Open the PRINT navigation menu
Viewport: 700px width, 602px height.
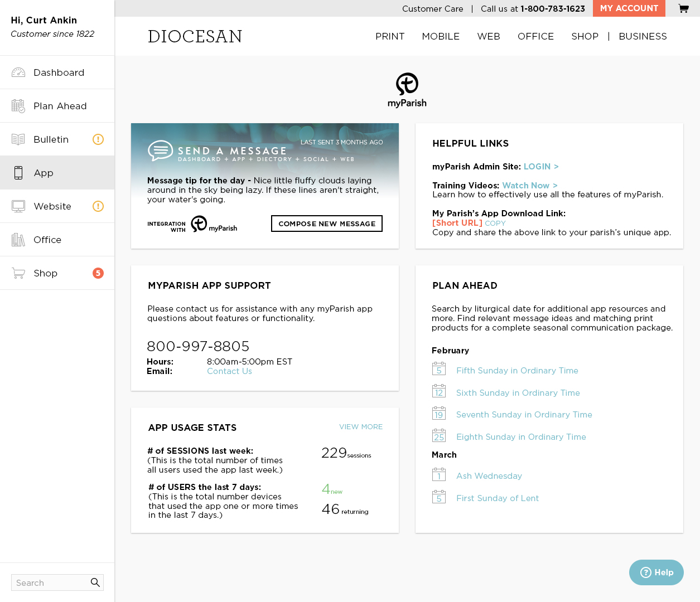(390, 36)
